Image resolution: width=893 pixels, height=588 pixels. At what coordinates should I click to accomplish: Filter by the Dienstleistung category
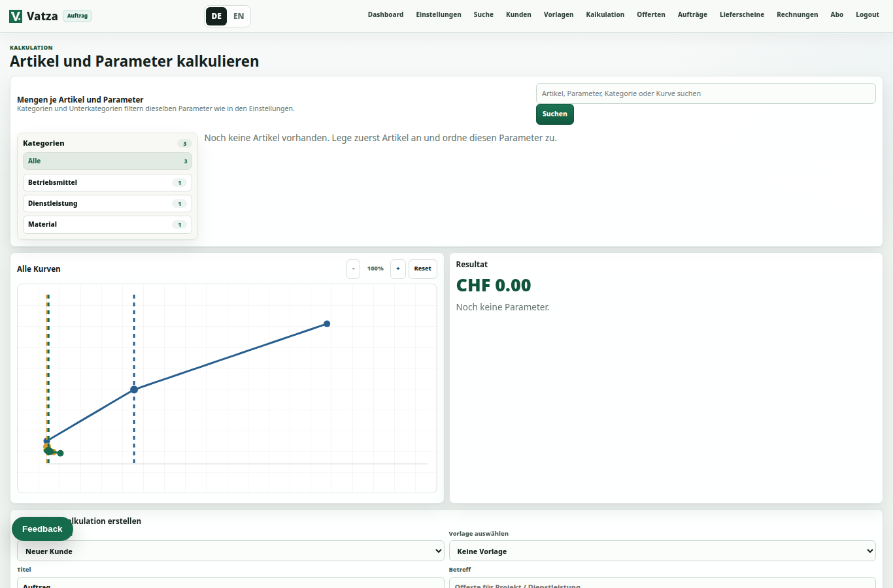coord(107,203)
